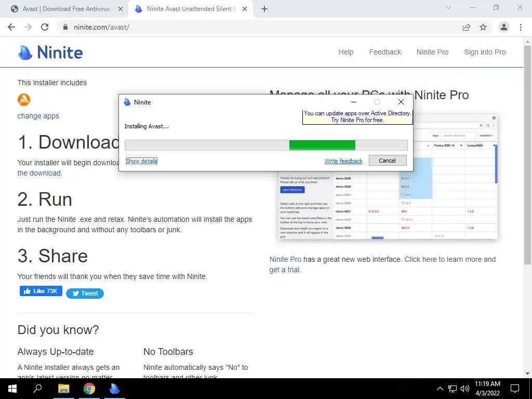Image resolution: width=532 pixels, height=399 pixels.
Task: Click the Ninite Pro link below screenshot
Action: [x=285, y=260]
